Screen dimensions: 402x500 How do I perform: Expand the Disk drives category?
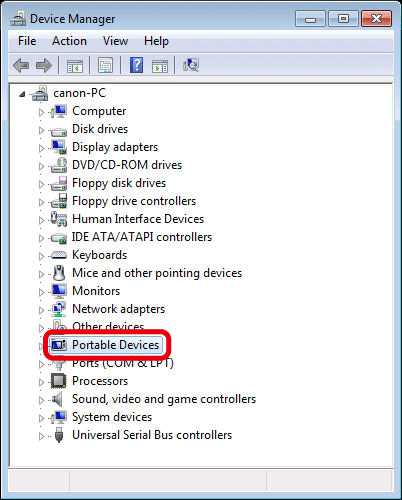click(x=41, y=130)
